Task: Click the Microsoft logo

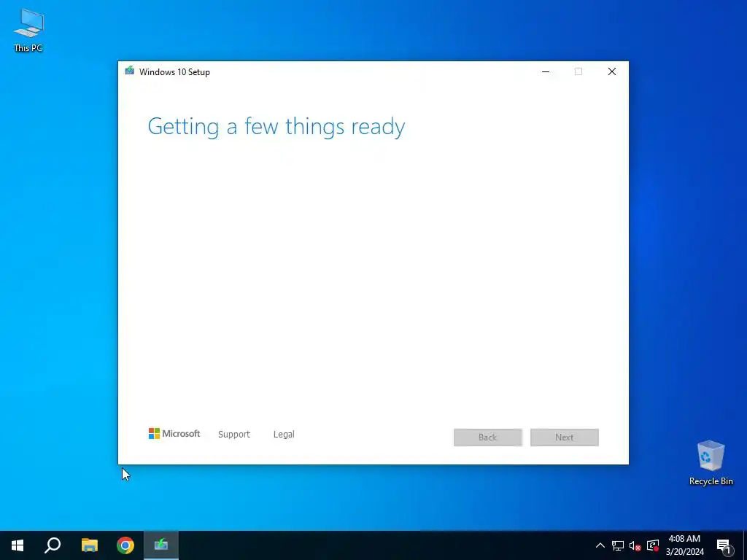Action: [174, 433]
